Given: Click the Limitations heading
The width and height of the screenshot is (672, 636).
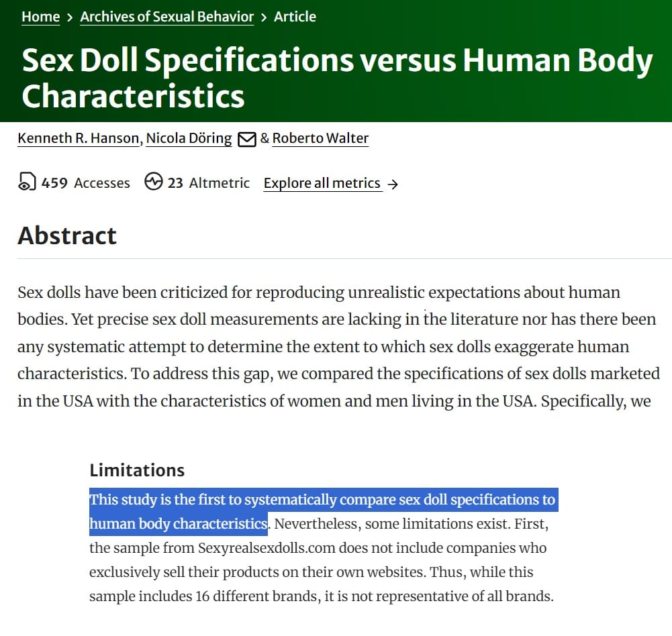Looking at the screenshot, I should (137, 470).
